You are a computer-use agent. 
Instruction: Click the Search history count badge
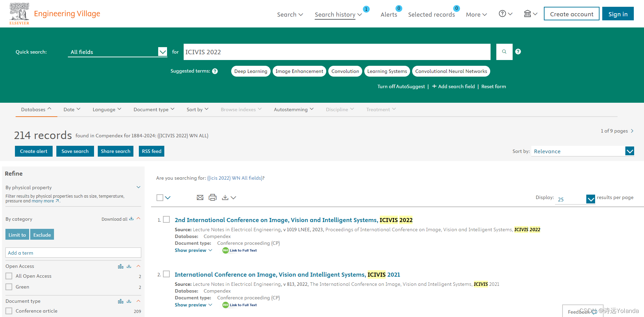pyautogui.click(x=366, y=9)
